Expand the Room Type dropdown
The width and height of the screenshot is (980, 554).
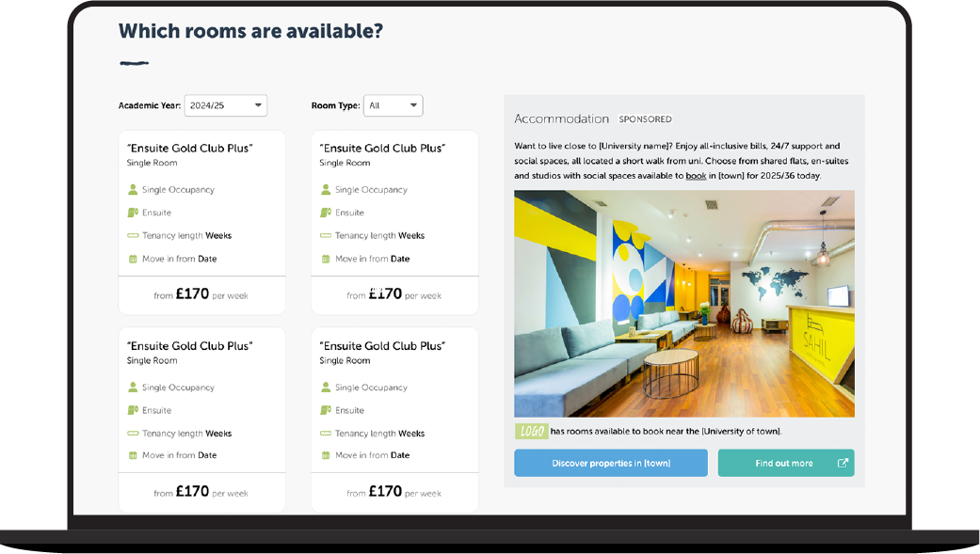pyautogui.click(x=394, y=105)
